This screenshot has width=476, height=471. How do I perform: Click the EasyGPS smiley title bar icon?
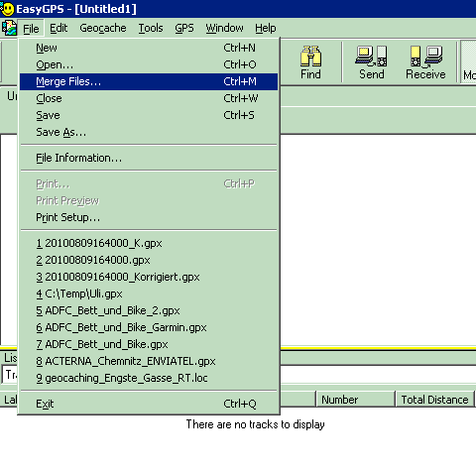tap(7, 9)
